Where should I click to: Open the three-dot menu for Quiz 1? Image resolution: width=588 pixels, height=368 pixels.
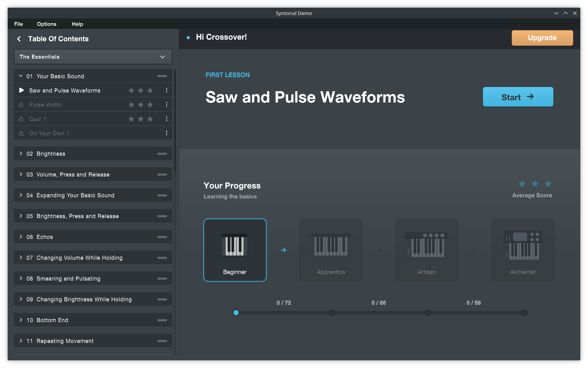tap(166, 119)
